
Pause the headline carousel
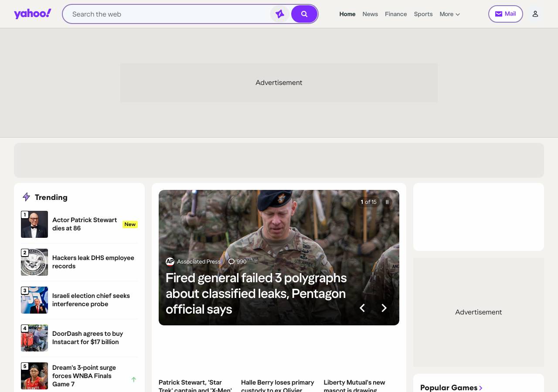click(x=387, y=202)
